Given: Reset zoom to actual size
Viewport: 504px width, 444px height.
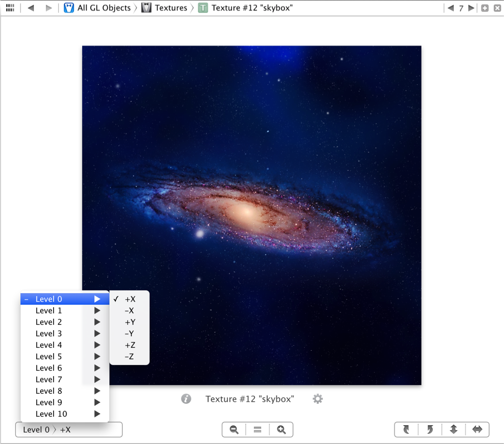Looking at the screenshot, I should tap(257, 430).
